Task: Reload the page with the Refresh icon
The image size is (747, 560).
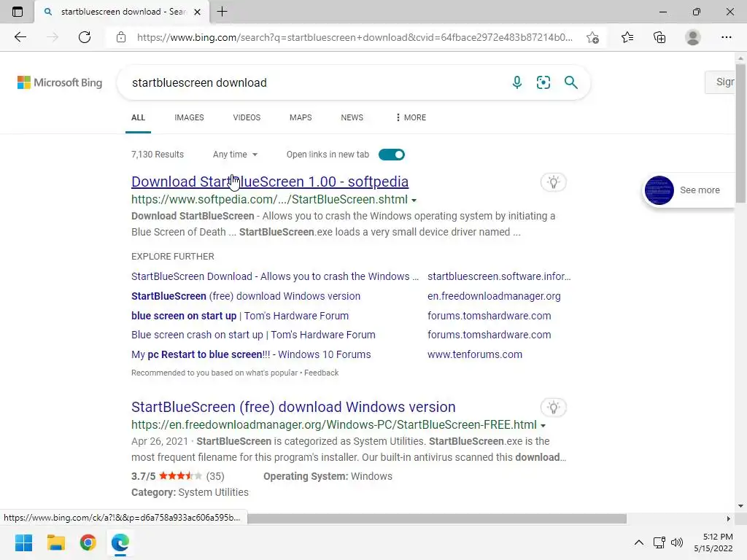Action: 85,37
